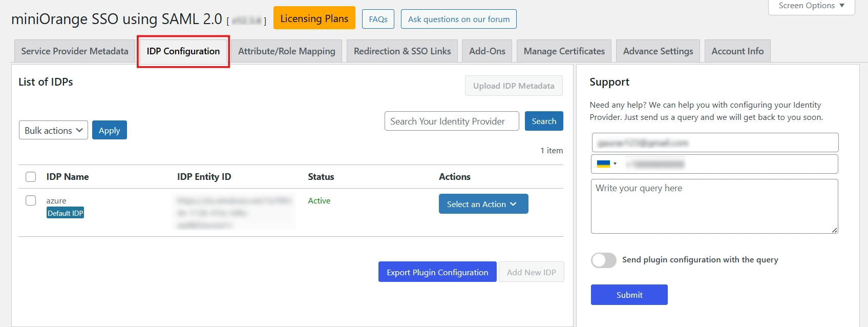Open the country flag selector in phone field
This screenshot has width=868, height=327.
pyautogui.click(x=606, y=164)
